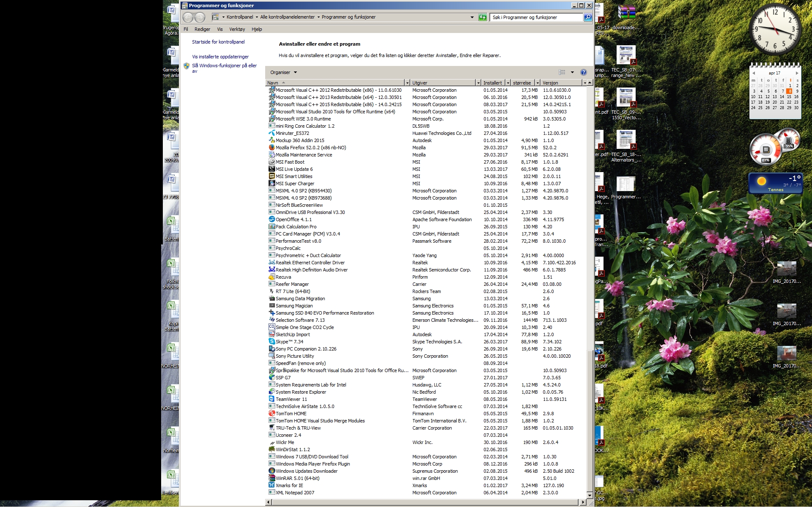Open the Hjelp menu
The height and width of the screenshot is (507, 812).
click(x=257, y=29)
